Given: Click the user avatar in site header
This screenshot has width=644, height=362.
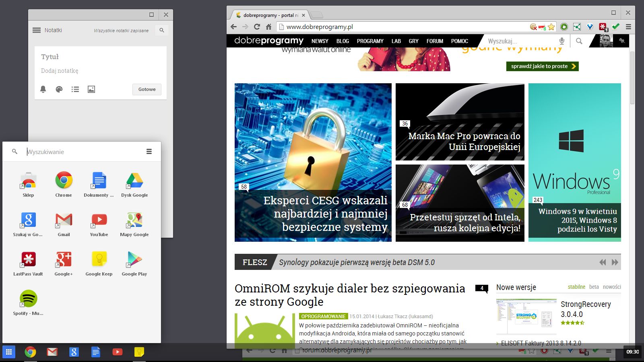Looking at the screenshot, I should tap(606, 41).
